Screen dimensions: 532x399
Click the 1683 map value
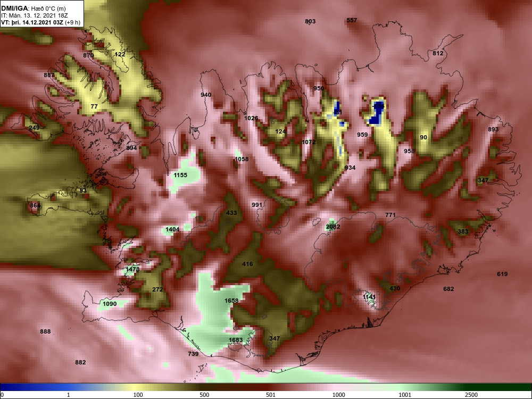coord(236,340)
